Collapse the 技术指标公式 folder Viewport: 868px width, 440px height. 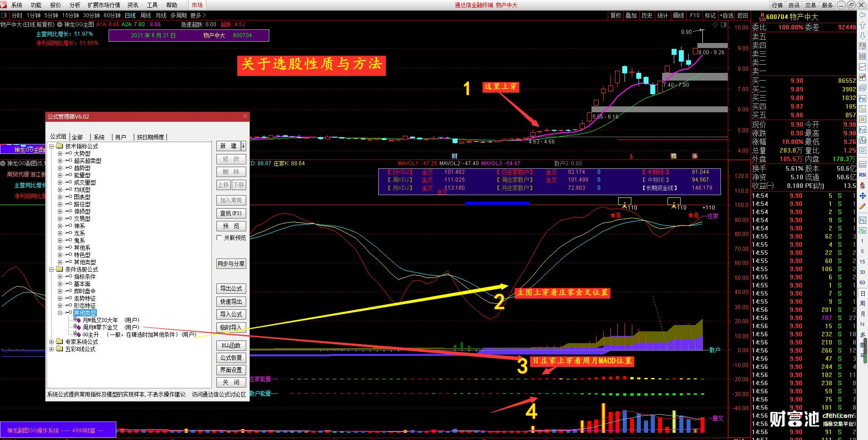(52, 146)
